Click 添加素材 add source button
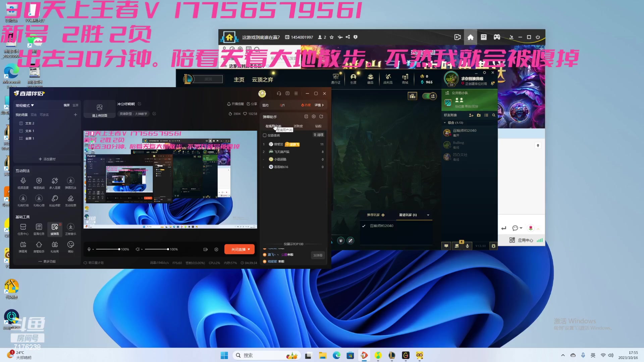 47,159
